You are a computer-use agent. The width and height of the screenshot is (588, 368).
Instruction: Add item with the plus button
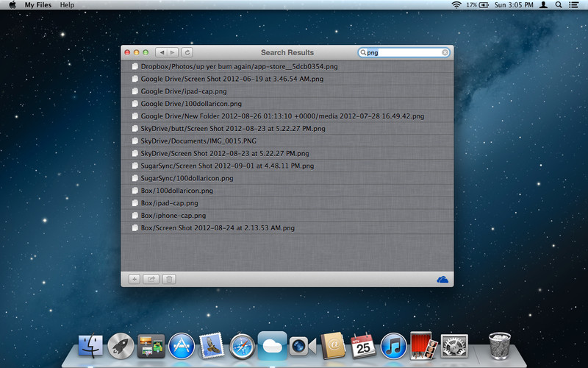pos(135,279)
